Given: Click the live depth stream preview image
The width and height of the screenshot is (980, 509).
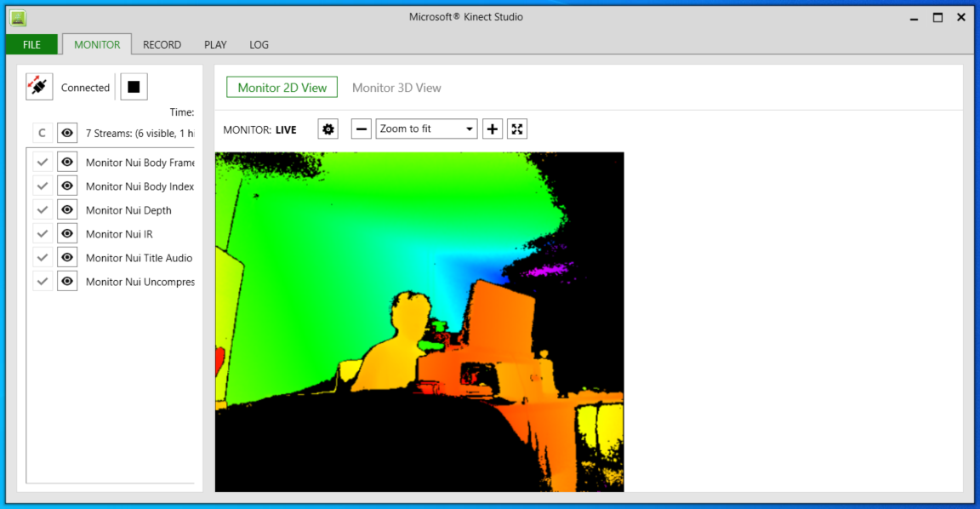Looking at the screenshot, I should 419,322.
